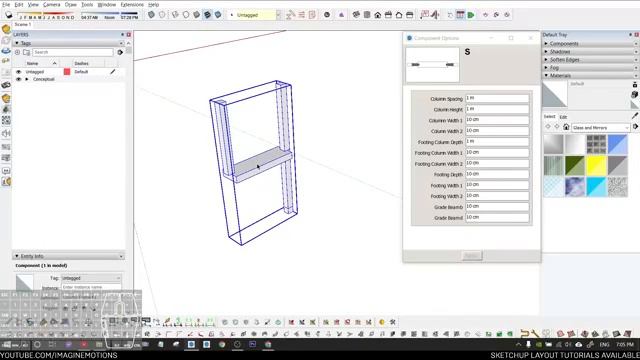Expand the Components section in Default Tray
This screenshot has width=640, height=360.
tap(590, 44)
